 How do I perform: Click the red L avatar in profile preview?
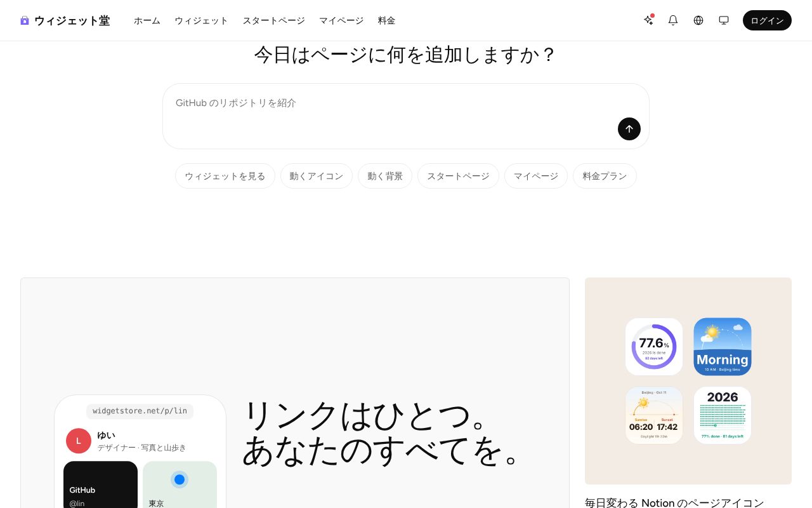point(79,441)
